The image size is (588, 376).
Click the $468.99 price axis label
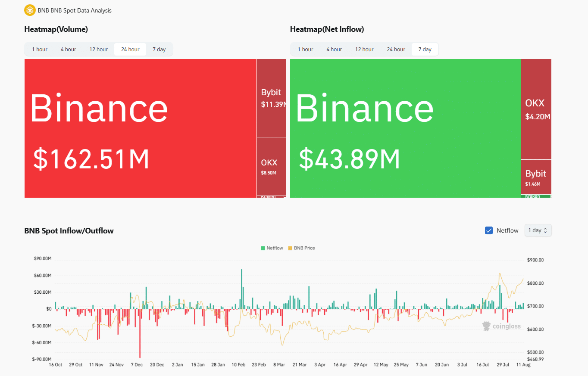pyautogui.click(x=535, y=359)
